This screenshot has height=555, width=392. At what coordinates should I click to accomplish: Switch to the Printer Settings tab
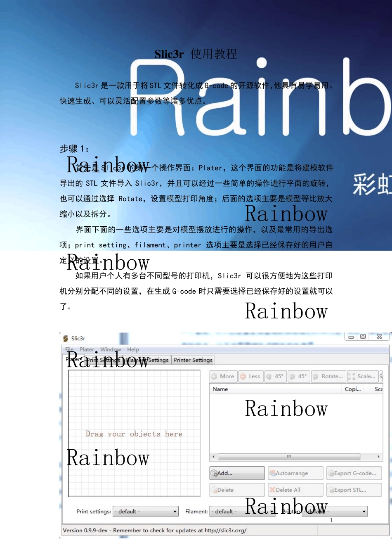point(193,360)
